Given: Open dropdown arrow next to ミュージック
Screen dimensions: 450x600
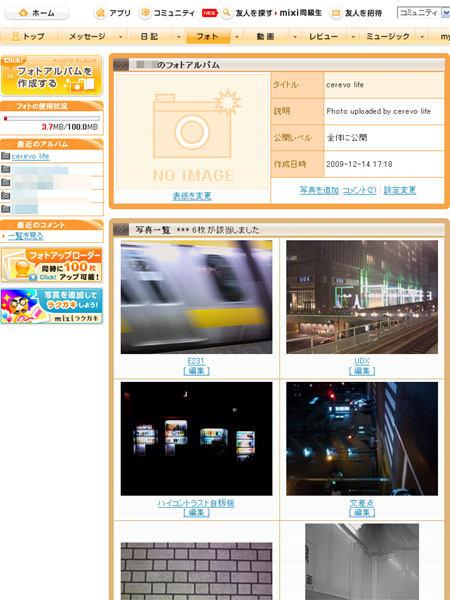Looking at the screenshot, I should pos(422,37).
